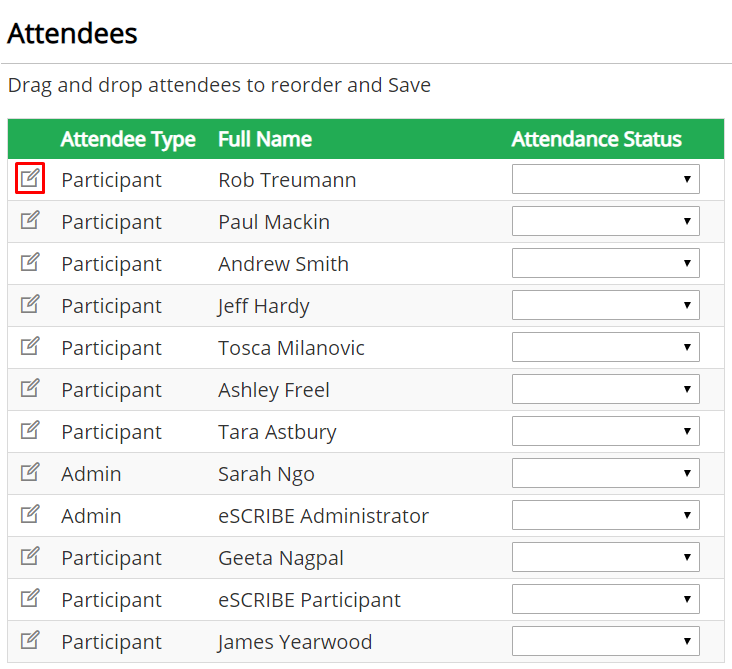Edit attendee Tosca Milanovic via pencil icon
This screenshot has height=669, width=732.
coord(30,346)
